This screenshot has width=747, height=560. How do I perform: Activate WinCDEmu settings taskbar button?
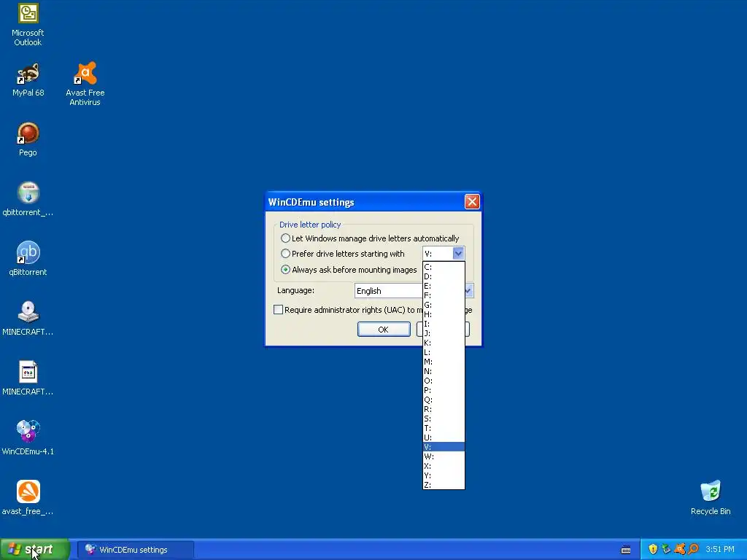pos(136,550)
